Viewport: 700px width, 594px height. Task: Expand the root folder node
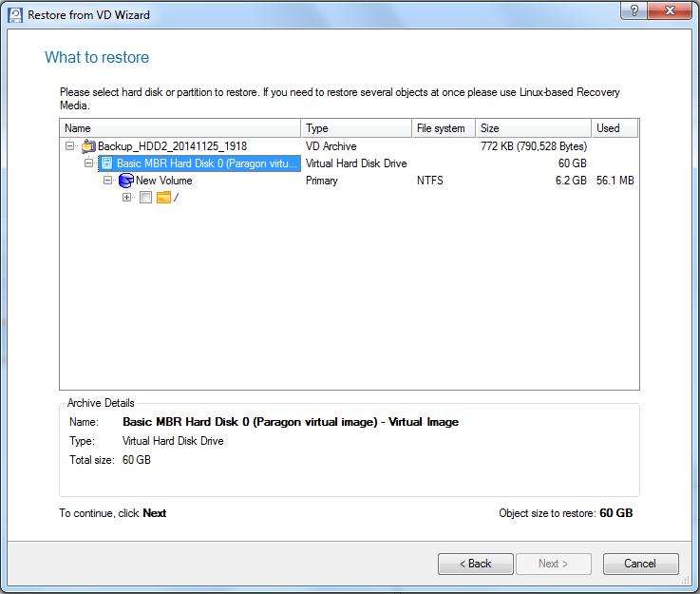click(126, 198)
